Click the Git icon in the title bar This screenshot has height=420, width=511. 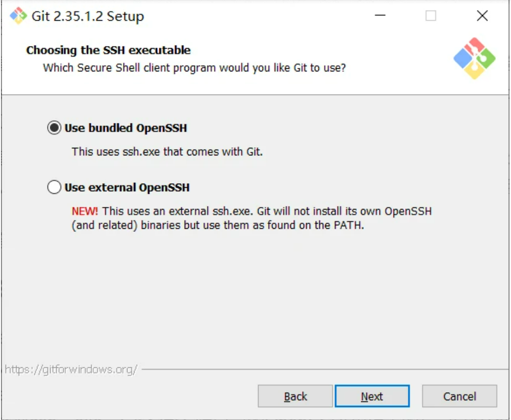(18, 16)
